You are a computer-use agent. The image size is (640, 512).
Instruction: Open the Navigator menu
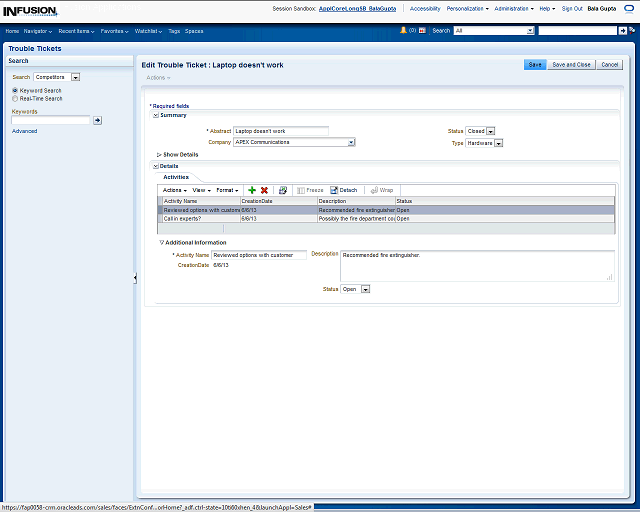pyautogui.click(x=38, y=31)
